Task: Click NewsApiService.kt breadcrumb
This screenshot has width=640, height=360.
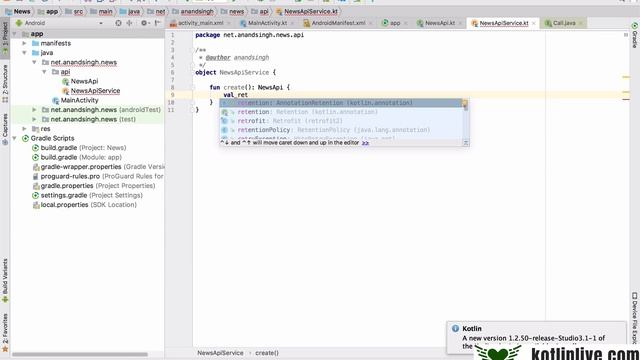Action: 307,11
